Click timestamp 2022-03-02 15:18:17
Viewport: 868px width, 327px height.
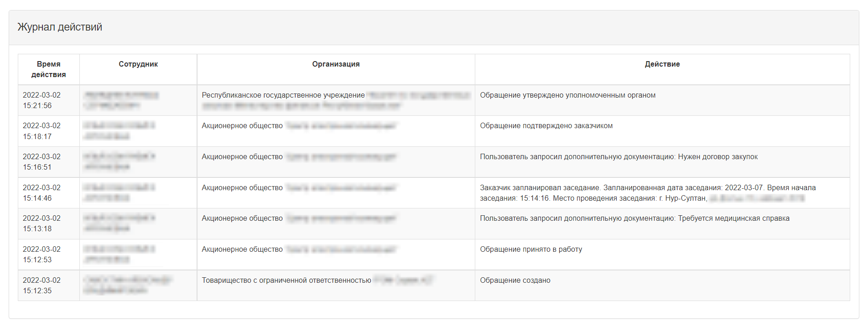click(x=42, y=131)
